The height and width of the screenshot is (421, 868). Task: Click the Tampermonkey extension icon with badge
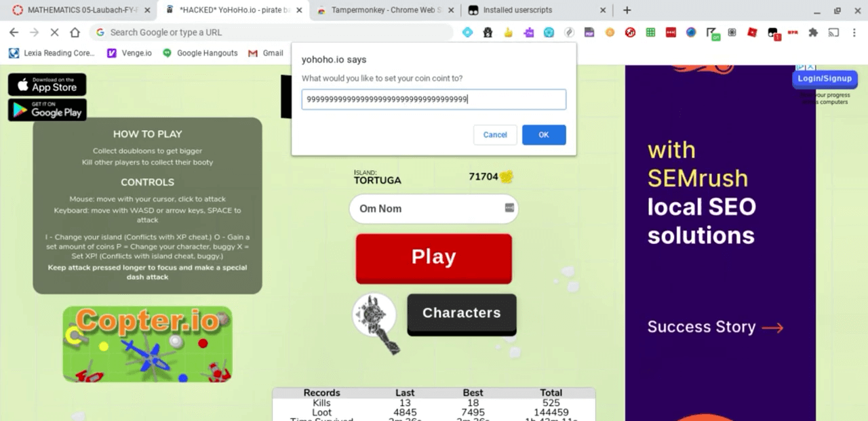773,33
